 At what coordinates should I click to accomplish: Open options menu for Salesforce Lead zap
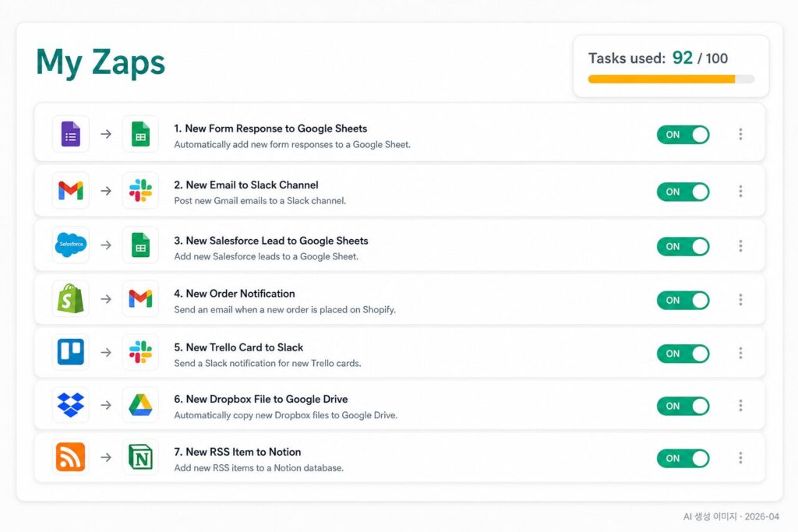coord(740,246)
